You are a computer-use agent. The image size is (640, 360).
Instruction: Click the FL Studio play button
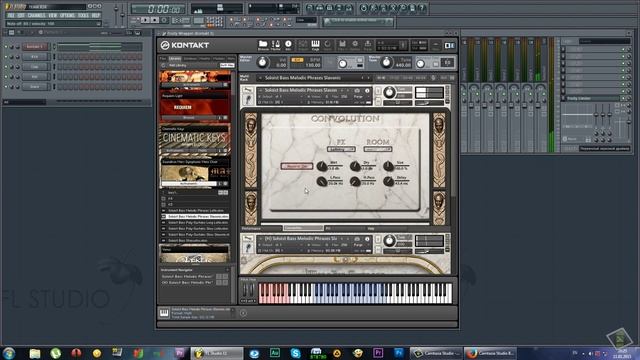(145, 20)
